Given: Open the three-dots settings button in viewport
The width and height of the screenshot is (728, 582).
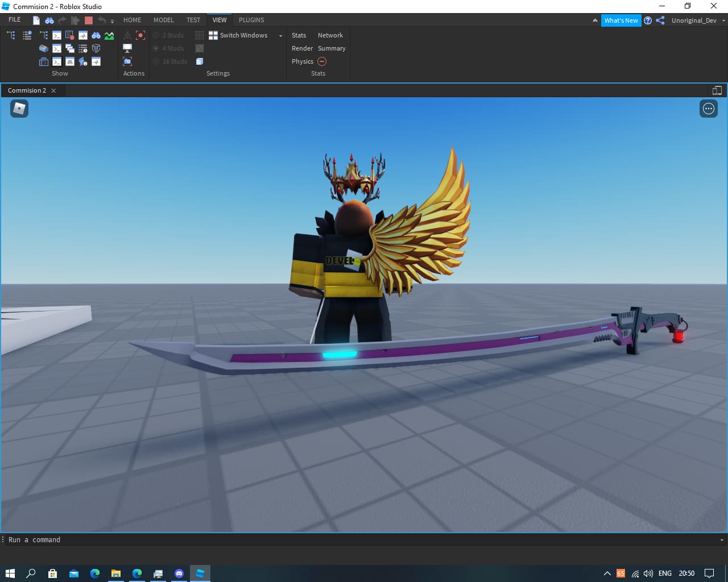Looking at the screenshot, I should [x=709, y=109].
